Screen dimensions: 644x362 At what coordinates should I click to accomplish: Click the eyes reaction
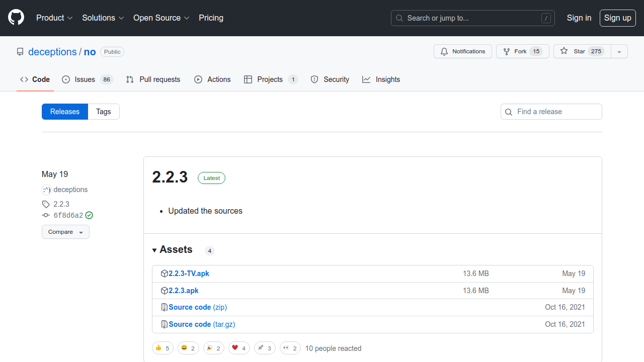pyautogui.click(x=290, y=348)
